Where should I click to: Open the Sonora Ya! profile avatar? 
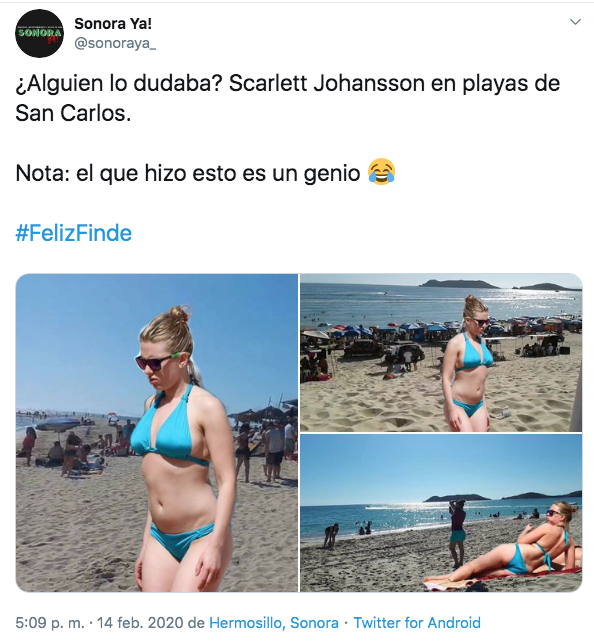pos(39,33)
